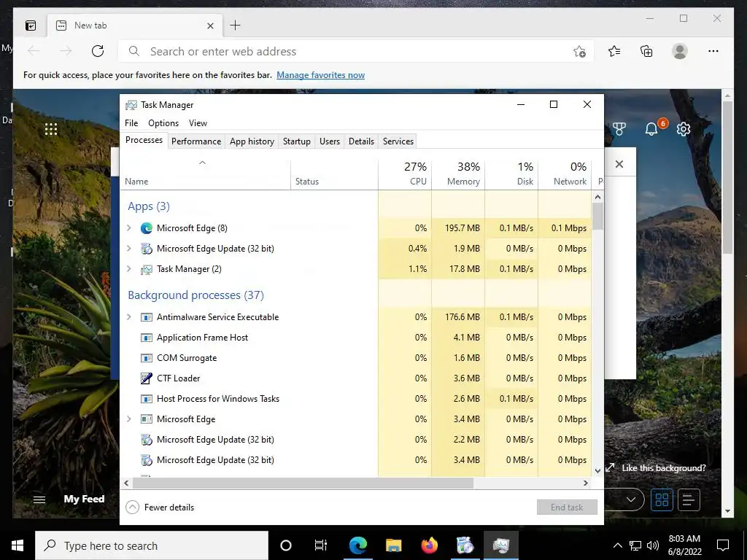Screen dimensions: 747x560
Task: Open Edge's Settings and more ellipsis menu
Action: pyautogui.click(x=713, y=51)
